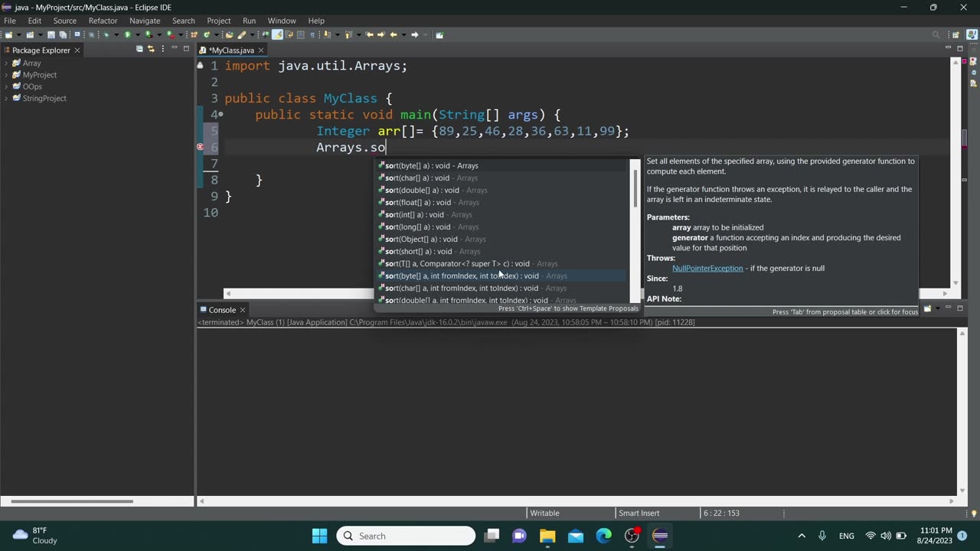The image size is (980, 551).
Task: Select MyProject in Package Explorer
Action: click(40, 75)
